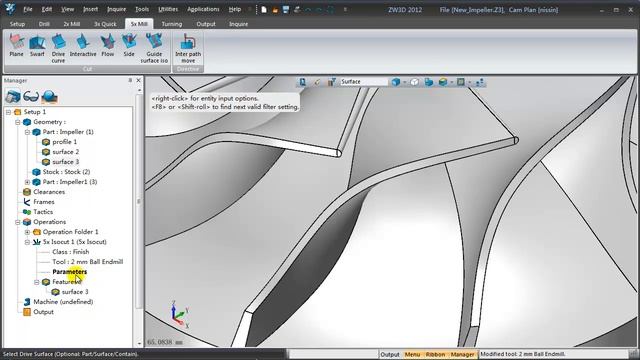Select Parameters under 5x Isocut 1
Image resolution: width=640 pixels, height=360 pixels.
pos(70,272)
